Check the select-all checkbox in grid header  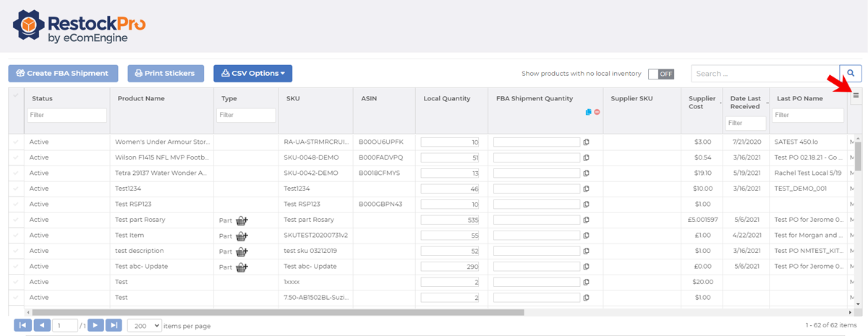(16, 96)
